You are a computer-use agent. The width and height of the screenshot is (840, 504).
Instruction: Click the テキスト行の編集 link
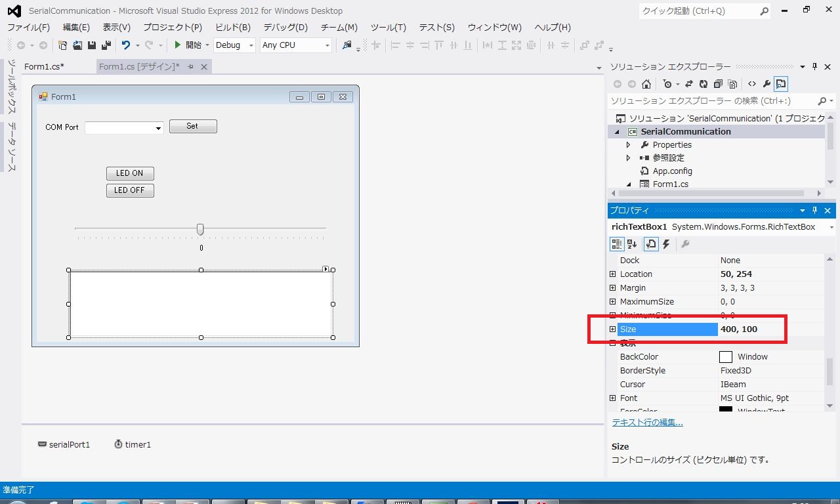click(648, 423)
